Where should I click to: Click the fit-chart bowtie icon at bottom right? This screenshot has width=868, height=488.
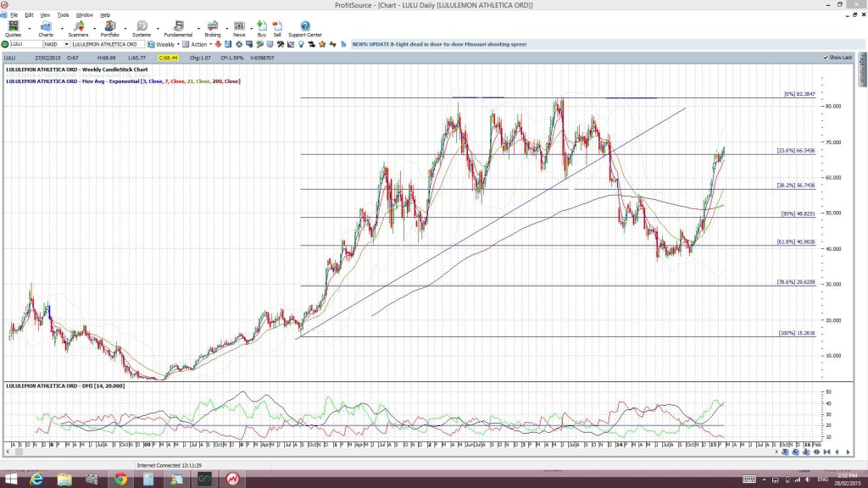click(826, 452)
